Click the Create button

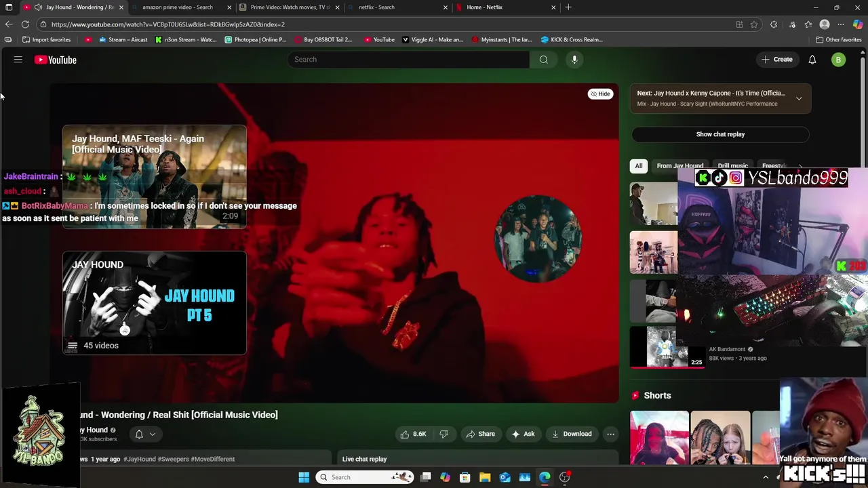click(776, 60)
